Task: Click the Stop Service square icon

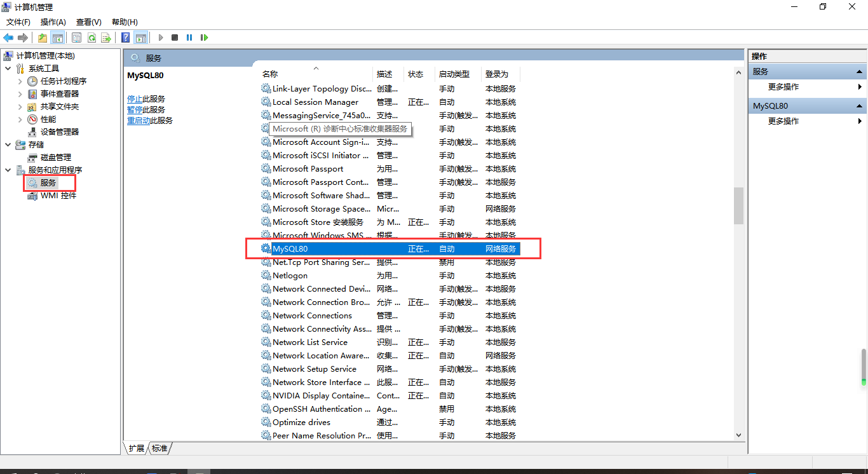Action: 175,37
